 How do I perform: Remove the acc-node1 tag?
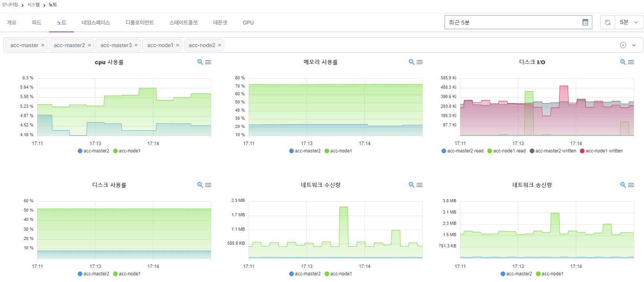[178, 45]
